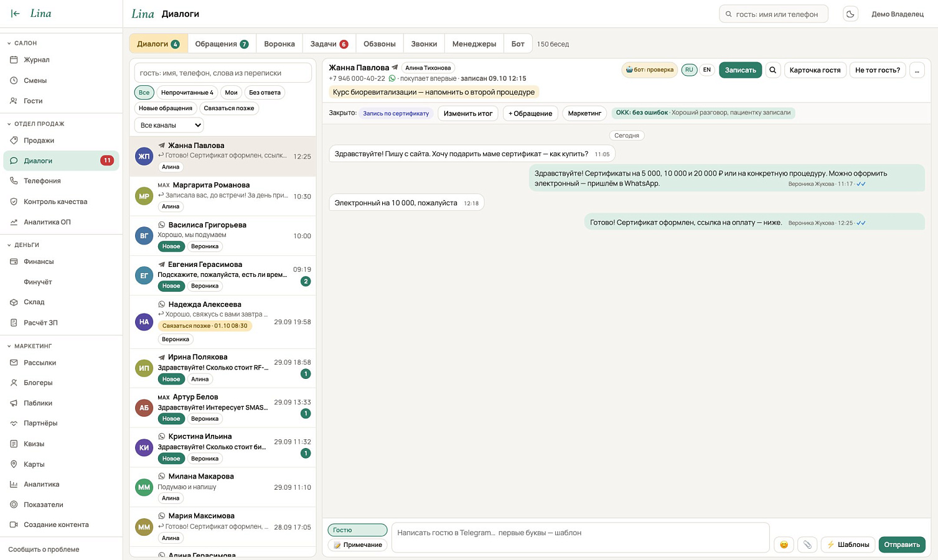This screenshot has width=938, height=560.
Task: Switch language to EN
Action: [706, 70]
